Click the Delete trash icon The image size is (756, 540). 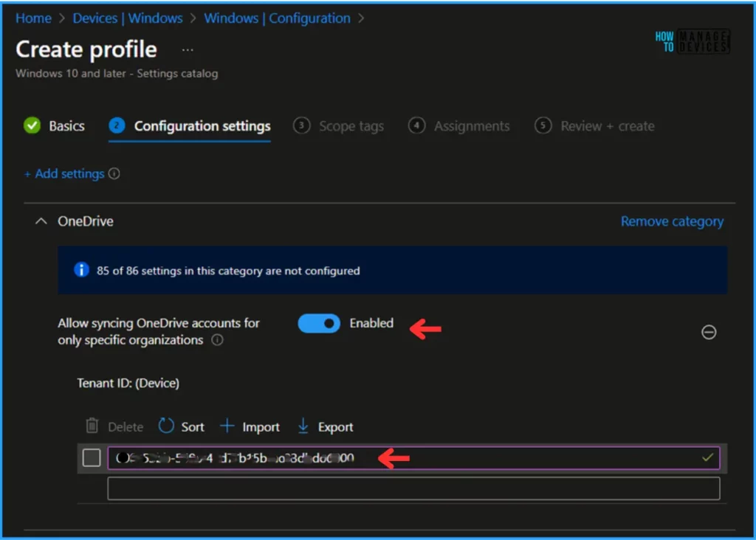pos(92,426)
